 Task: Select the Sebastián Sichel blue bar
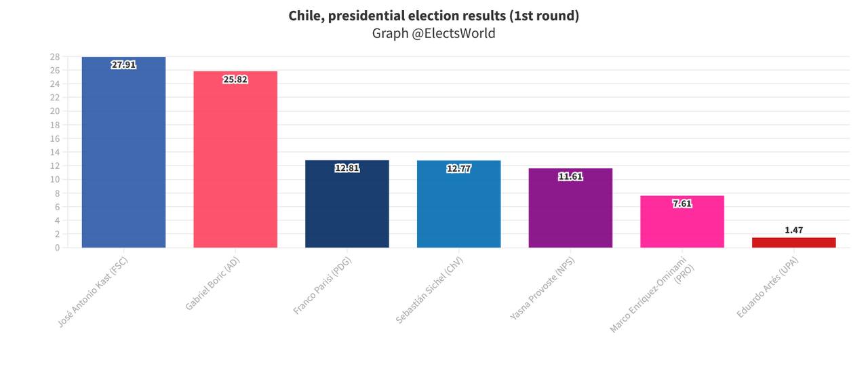pos(458,204)
